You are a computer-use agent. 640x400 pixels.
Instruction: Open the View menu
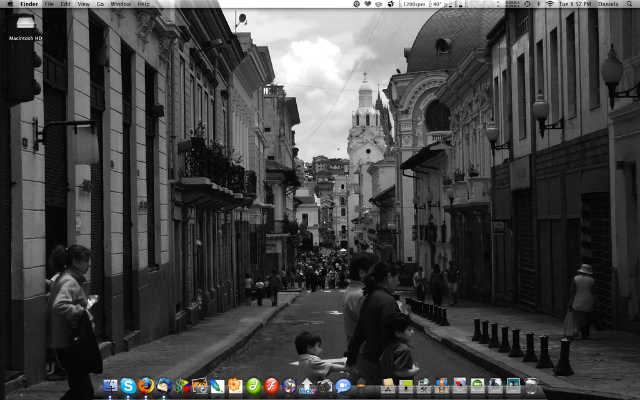pyautogui.click(x=83, y=4)
